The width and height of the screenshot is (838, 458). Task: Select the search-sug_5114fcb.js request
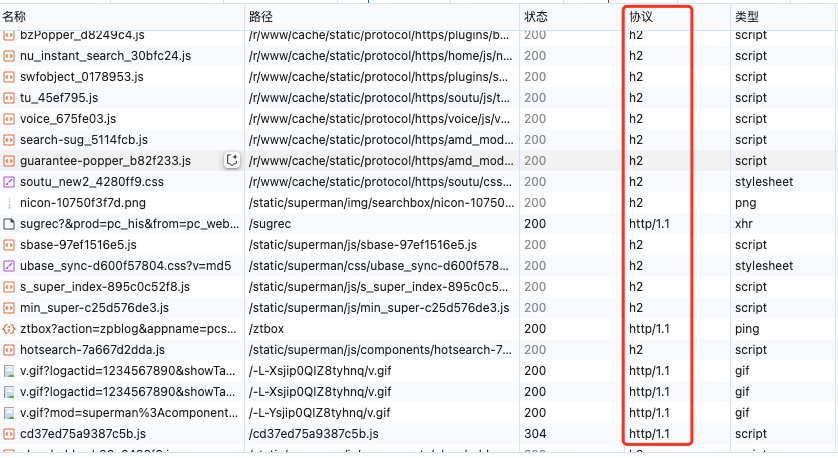(83, 140)
